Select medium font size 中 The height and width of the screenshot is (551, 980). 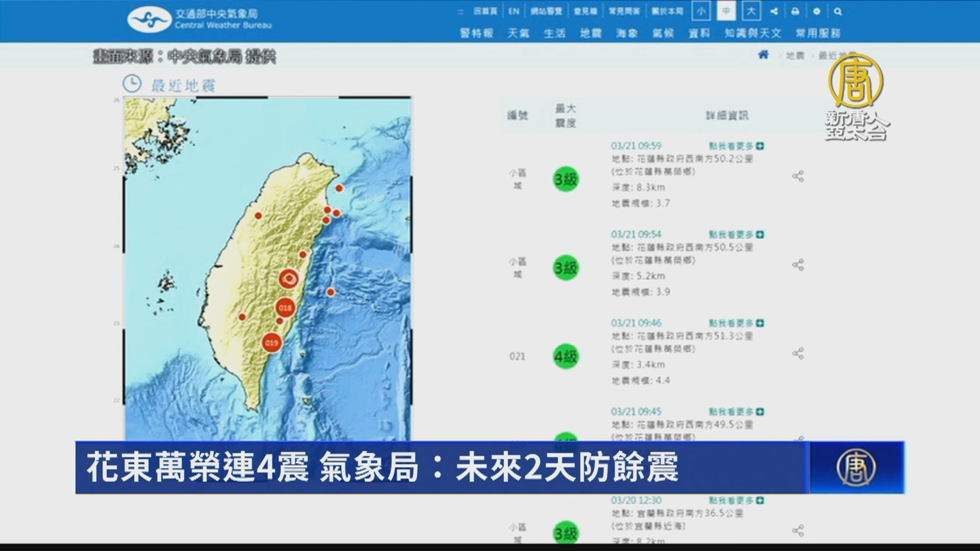point(726,11)
